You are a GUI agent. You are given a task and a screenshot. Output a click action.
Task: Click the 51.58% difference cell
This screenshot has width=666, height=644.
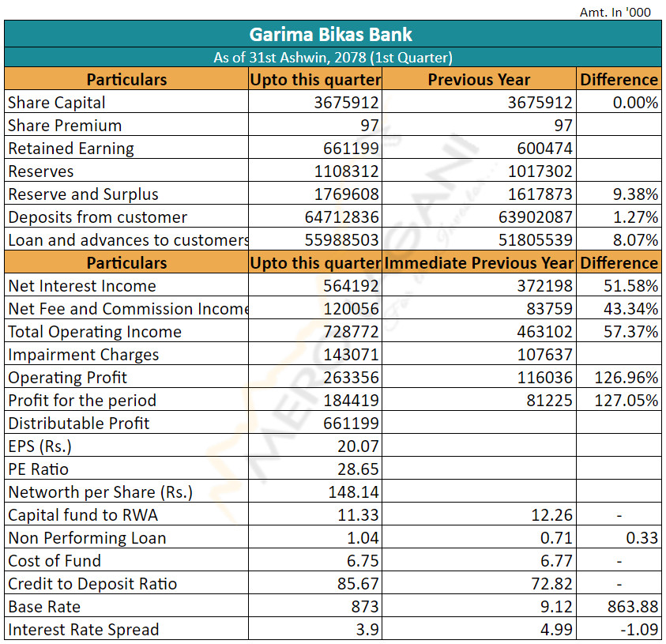point(630,286)
